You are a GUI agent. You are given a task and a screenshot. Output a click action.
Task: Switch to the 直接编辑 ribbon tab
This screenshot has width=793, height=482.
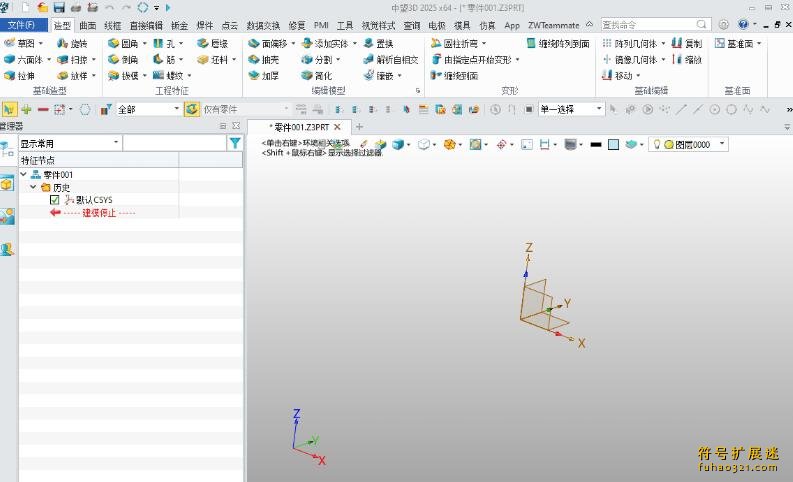pos(146,25)
